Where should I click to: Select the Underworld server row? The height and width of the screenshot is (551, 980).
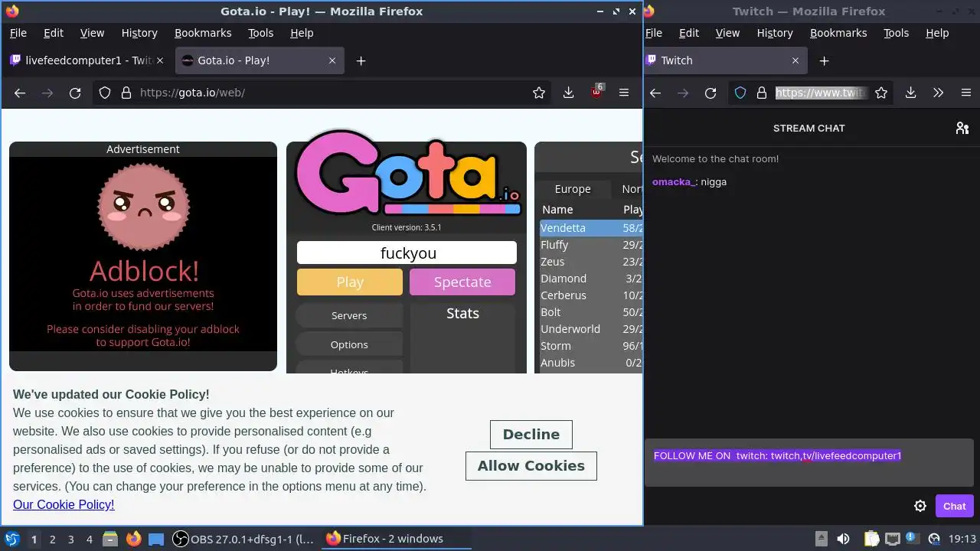click(591, 329)
